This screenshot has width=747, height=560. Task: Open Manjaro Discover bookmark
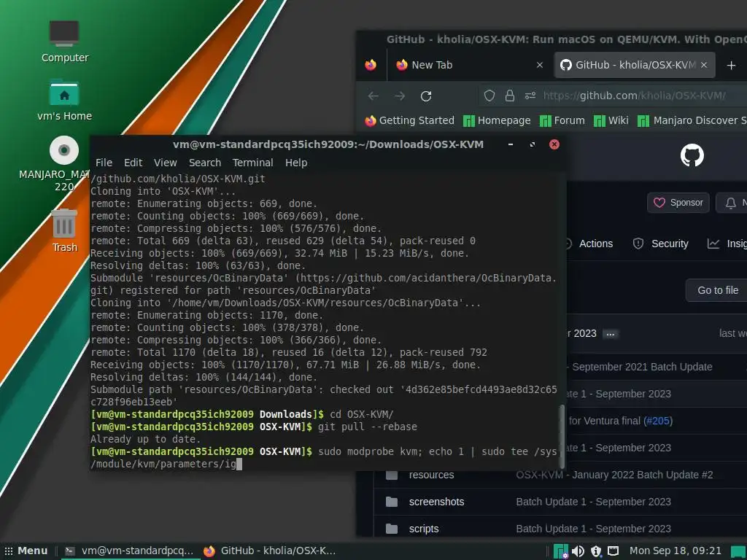tap(692, 120)
